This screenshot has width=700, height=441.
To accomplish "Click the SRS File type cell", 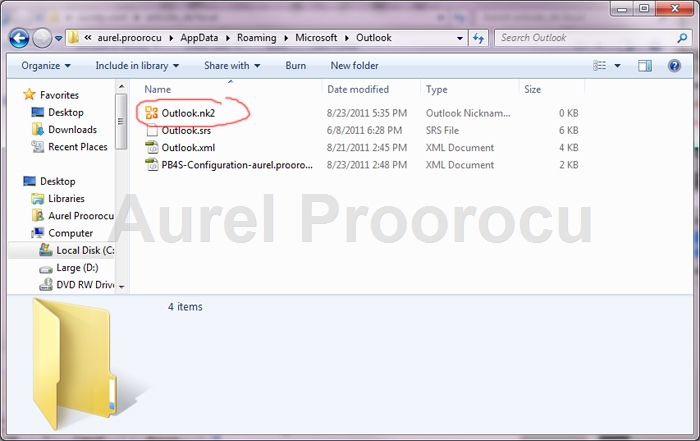I will click(x=442, y=130).
